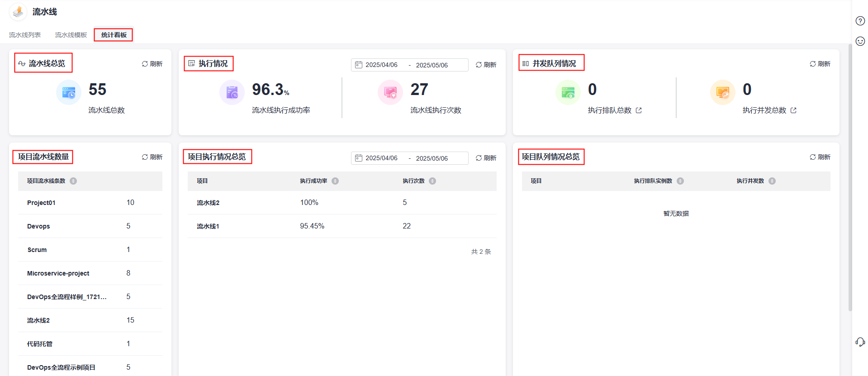This screenshot has width=868, height=376.
Task: Switch to the 流水线列表 tab
Action: tap(25, 35)
